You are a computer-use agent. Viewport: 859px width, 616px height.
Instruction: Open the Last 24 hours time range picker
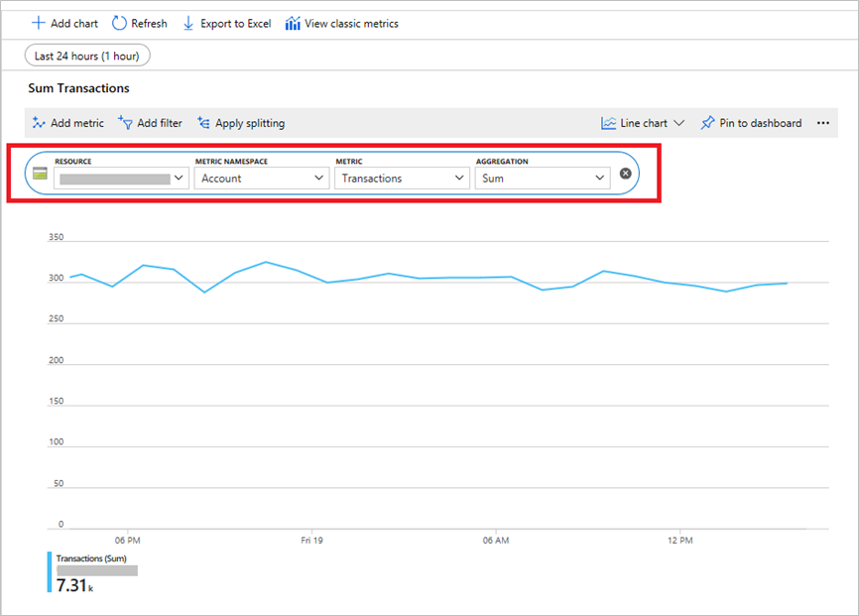(86, 56)
